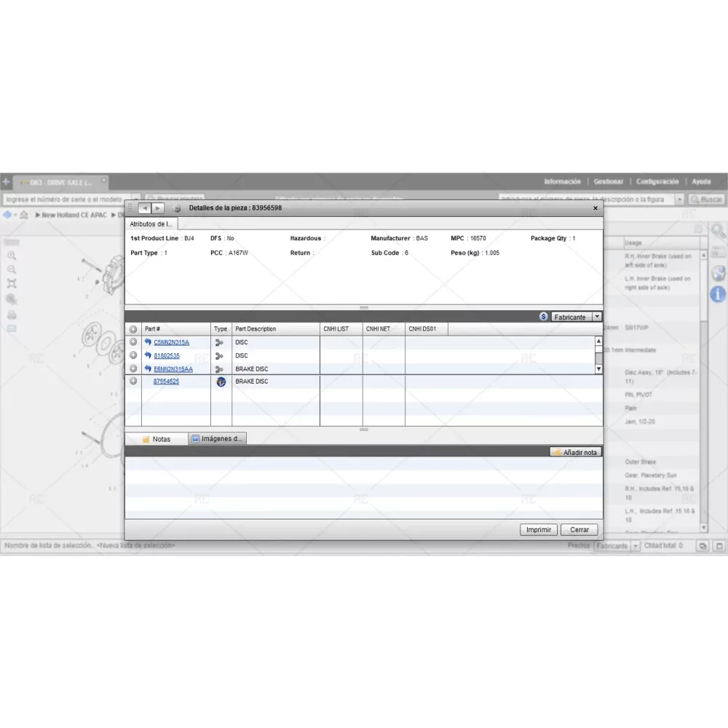Click the supersession arrow icon beside C5NN2N315A
Viewport: 728px width, 728px height.
pyautogui.click(x=148, y=342)
